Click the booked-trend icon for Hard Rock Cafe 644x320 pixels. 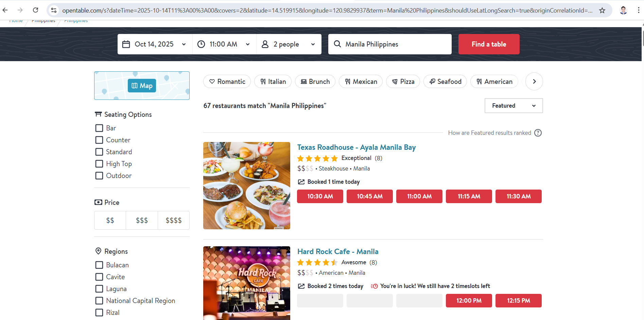pyautogui.click(x=301, y=286)
